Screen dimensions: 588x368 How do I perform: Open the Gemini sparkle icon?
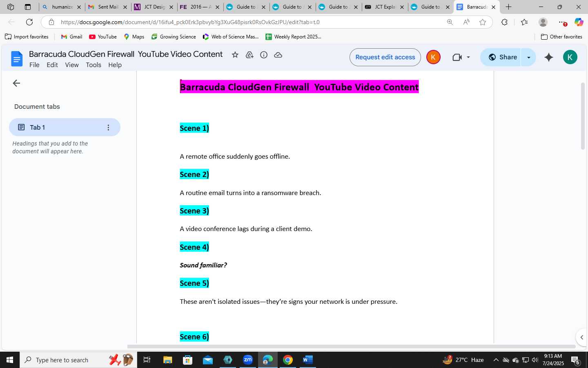(x=549, y=57)
